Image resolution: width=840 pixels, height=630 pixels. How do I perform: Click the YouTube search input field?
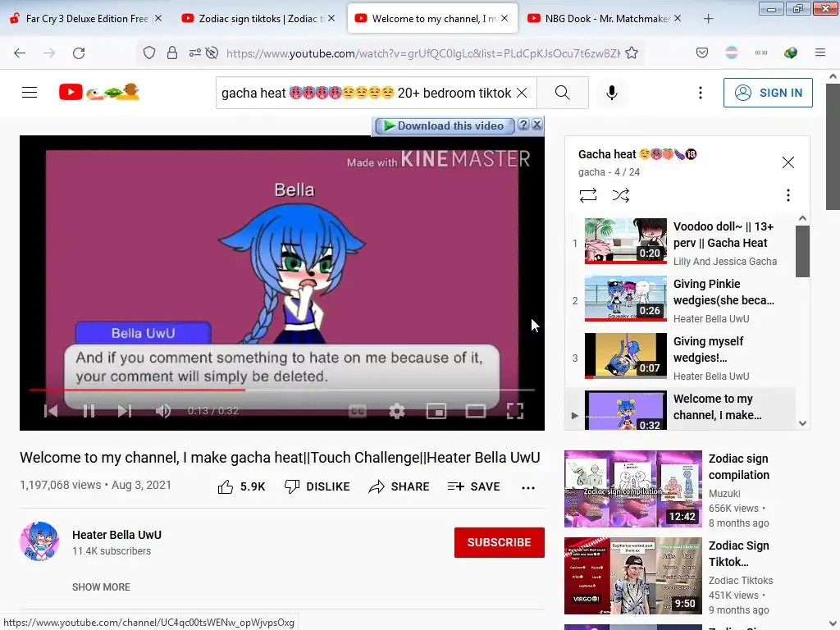click(367, 93)
